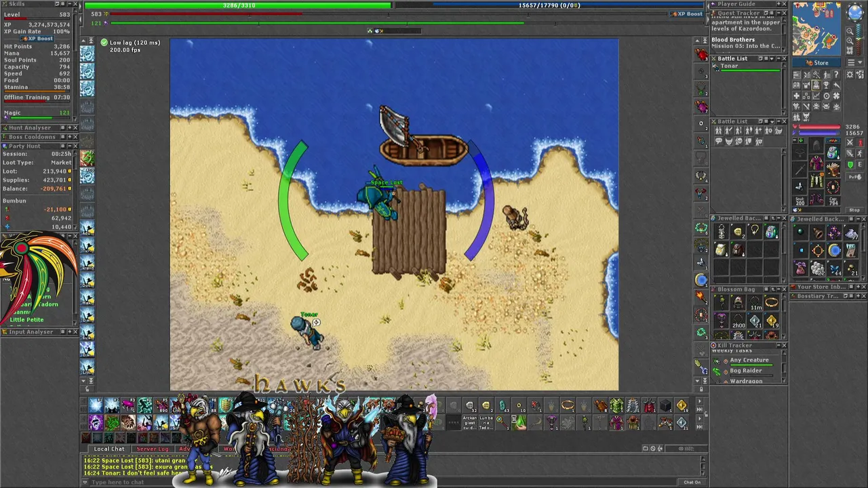Switch to the Server Log tab
The image size is (868, 488).
[153, 449]
